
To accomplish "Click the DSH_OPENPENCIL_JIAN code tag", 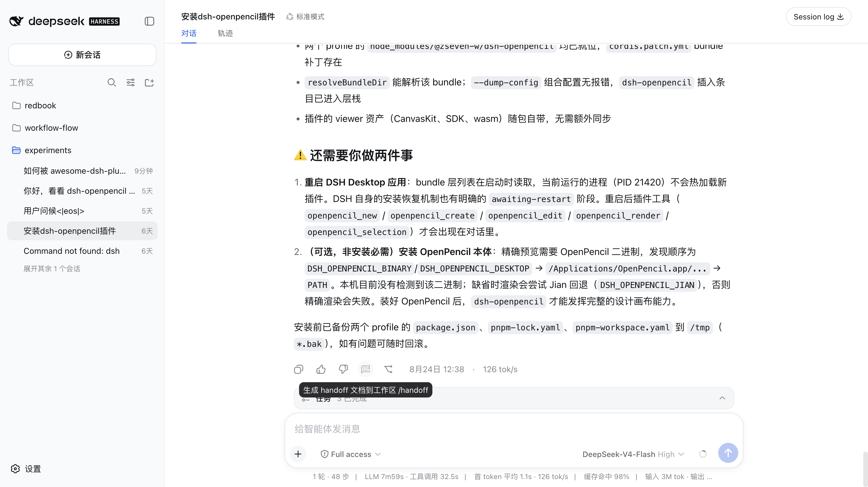I will [647, 285].
